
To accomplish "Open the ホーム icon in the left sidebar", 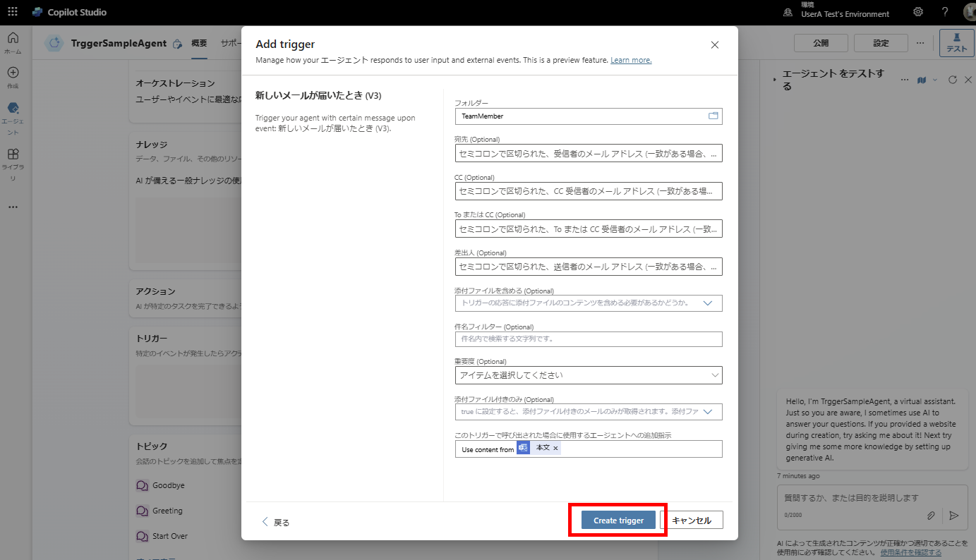I will [13, 39].
